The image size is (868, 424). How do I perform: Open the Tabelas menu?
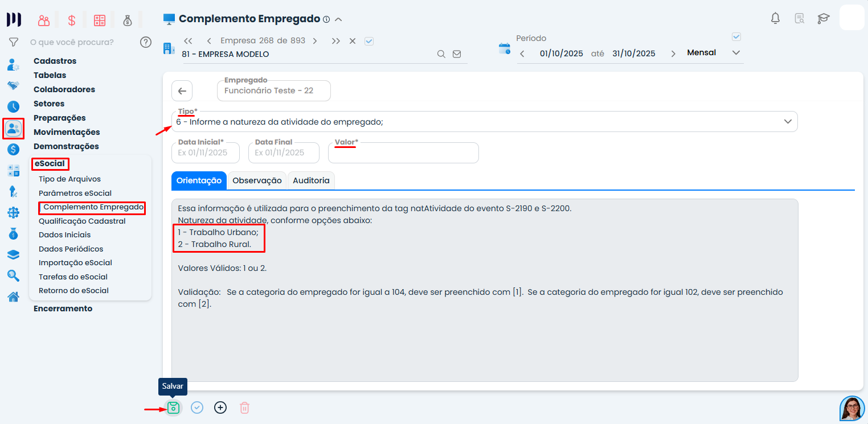(50, 75)
